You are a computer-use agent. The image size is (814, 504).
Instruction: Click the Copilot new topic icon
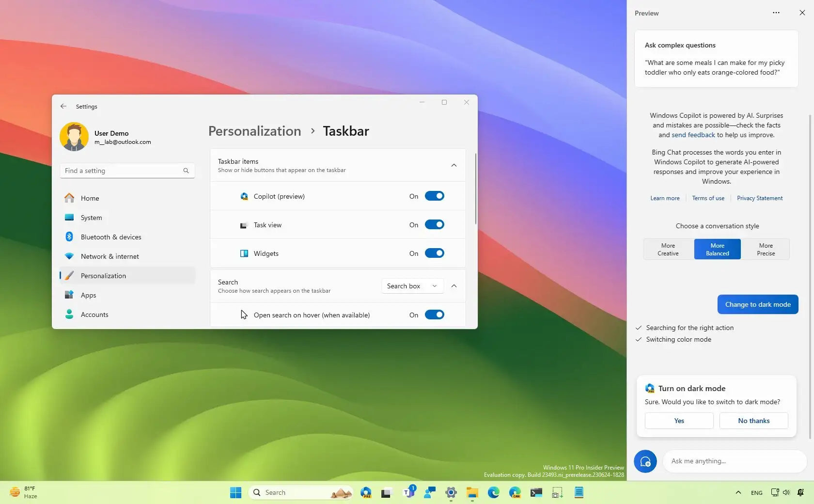pyautogui.click(x=645, y=461)
